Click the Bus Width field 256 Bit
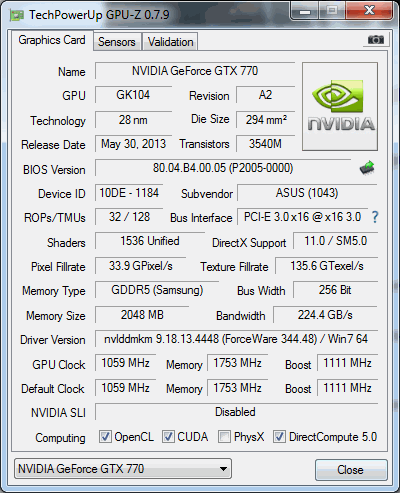Image resolution: width=400 pixels, height=493 pixels. tap(335, 290)
